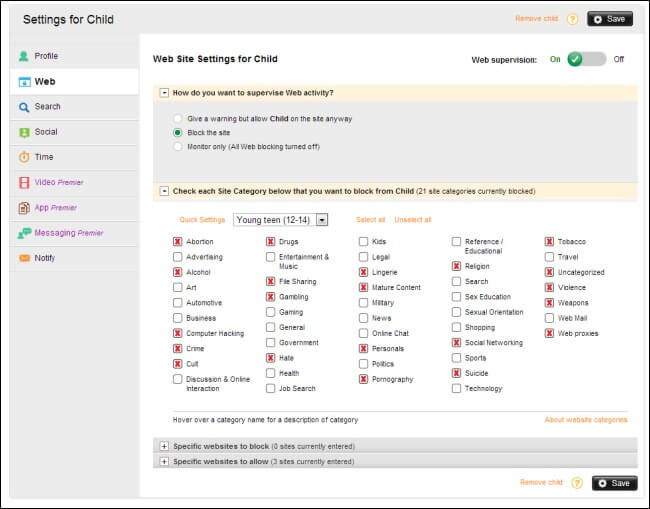Click the 'Unselect all' link
Image resolution: width=650 pixels, height=509 pixels.
pyautogui.click(x=413, y=220)
